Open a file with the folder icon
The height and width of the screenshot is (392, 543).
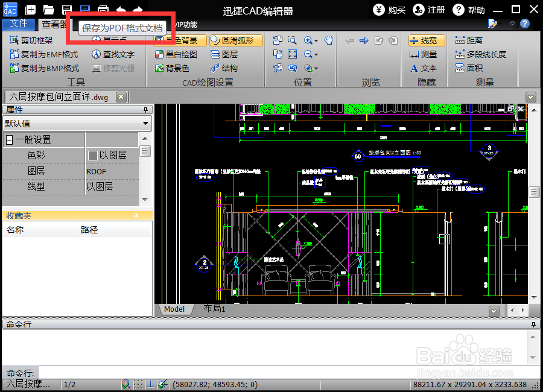click(48, 10)
